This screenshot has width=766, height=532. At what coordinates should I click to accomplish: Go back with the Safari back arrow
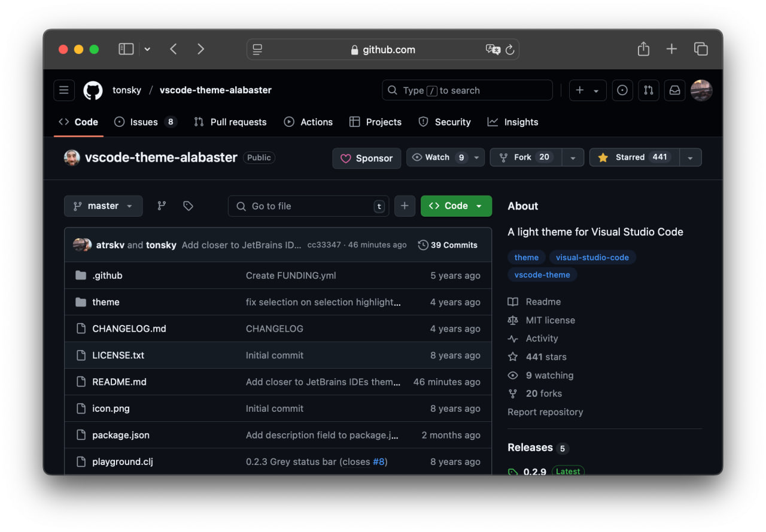point(174,49)
